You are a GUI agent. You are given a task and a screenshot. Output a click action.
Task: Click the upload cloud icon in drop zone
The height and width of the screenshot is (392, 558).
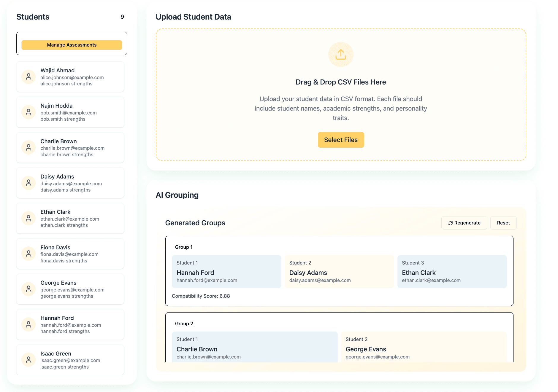[x=340, y=54]
